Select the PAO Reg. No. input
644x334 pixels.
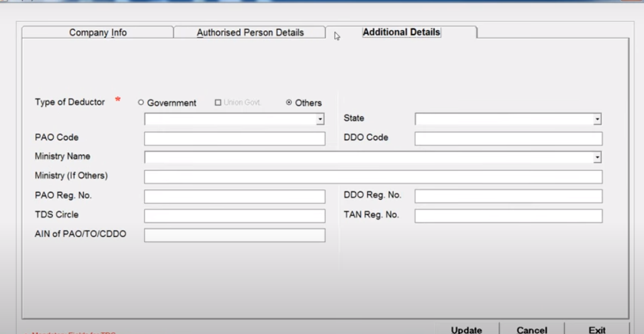click(235, 196)
